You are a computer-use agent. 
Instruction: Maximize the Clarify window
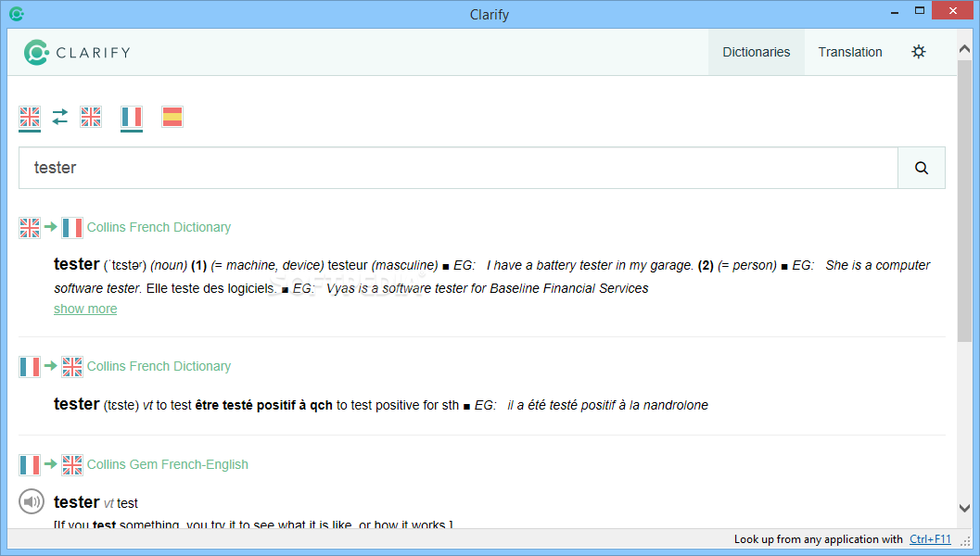[x=920, y=10]
